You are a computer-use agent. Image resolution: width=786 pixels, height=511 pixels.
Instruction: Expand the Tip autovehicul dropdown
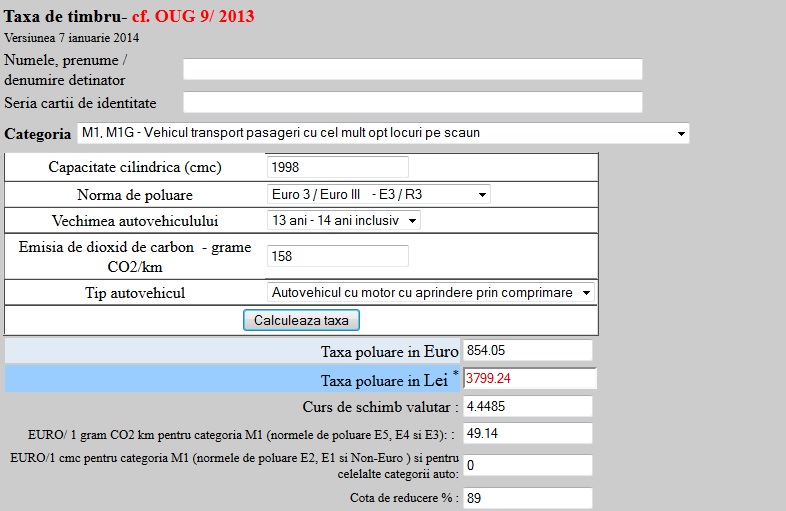(x=431, y=292)
